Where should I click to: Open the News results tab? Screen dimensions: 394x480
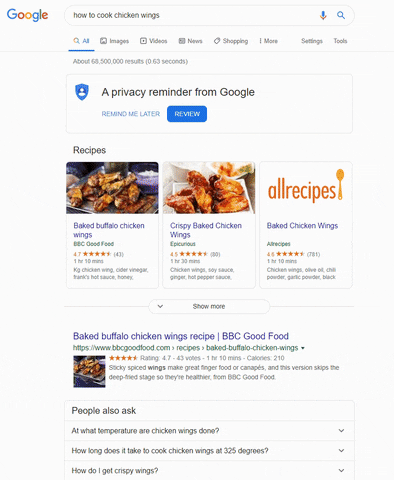tap(190, 41)
